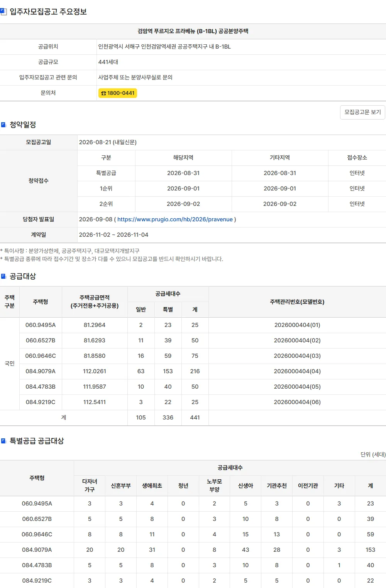
Task: Click the 2순위 기타지역 date 2026-09-02
Action: click(280, 204)
